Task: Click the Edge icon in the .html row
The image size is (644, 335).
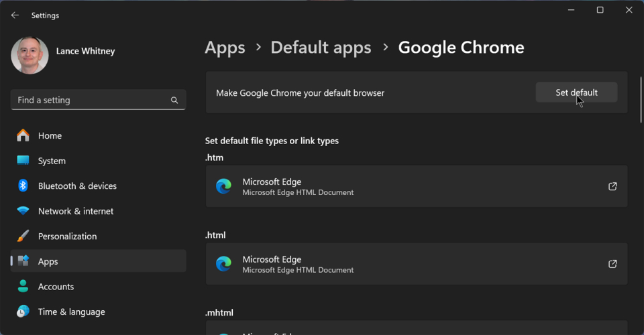Action: (x=224, y=264)
